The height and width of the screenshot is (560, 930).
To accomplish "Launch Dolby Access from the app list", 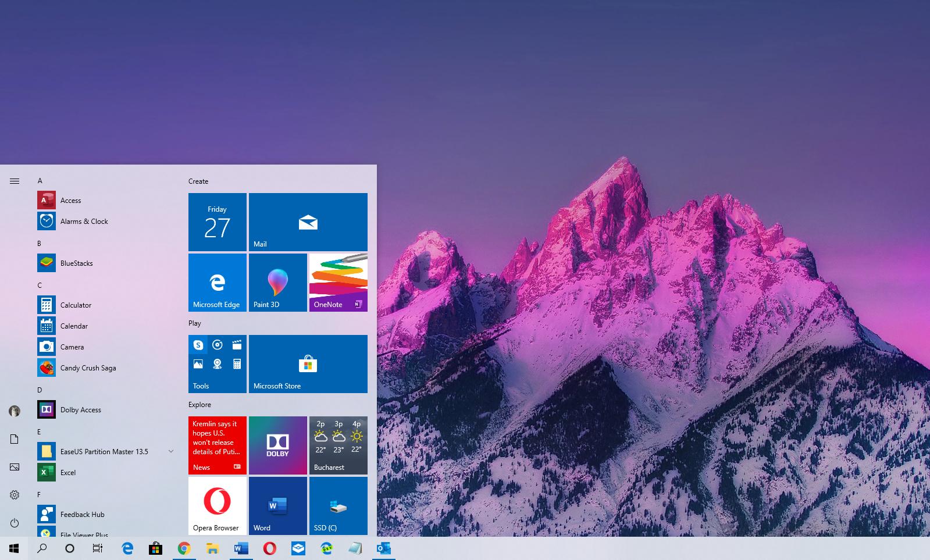I will 105,409.
